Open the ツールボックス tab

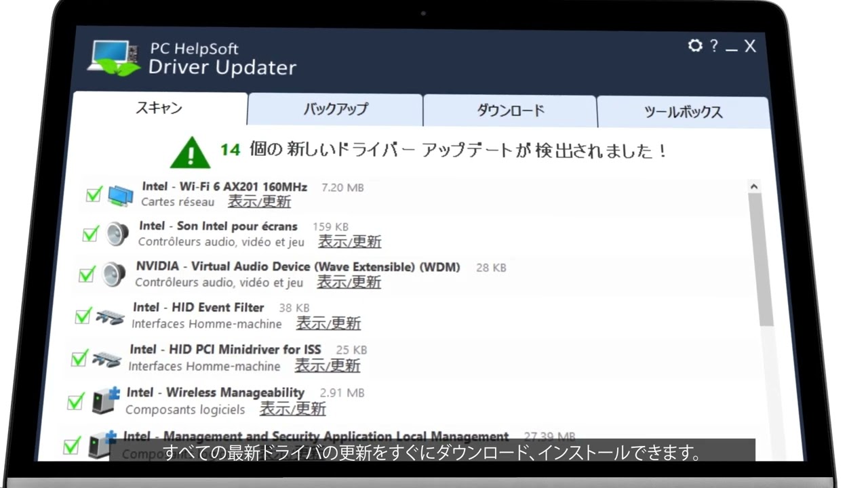(x=683, y=113)
